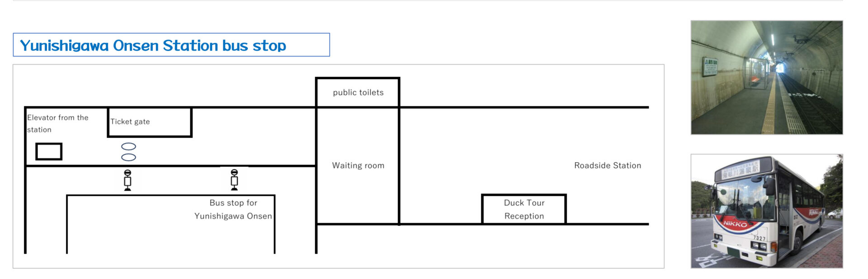868x279 pixels.
Task: Click the left bus stop sign symbol
Action: tap(127, 180)
